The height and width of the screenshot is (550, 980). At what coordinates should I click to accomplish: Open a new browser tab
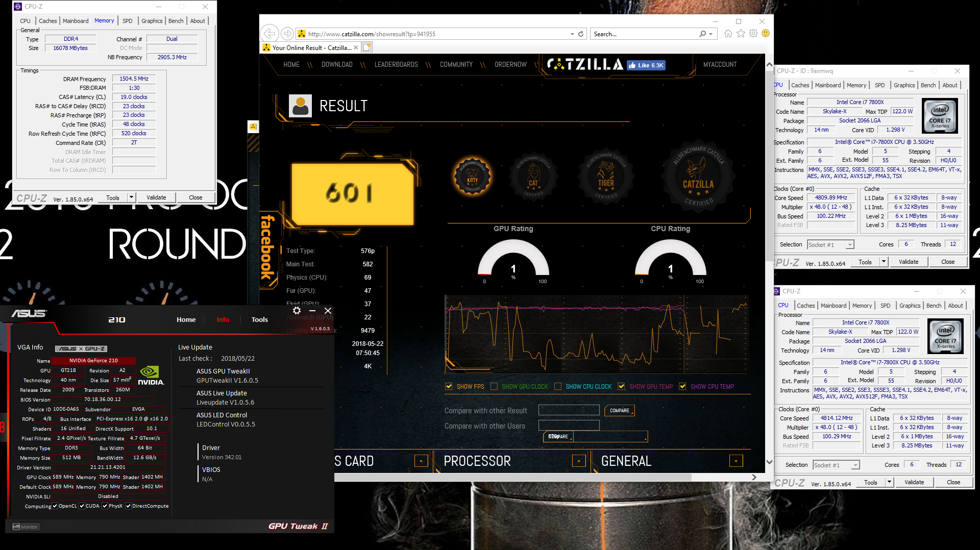tap(367, 47)
